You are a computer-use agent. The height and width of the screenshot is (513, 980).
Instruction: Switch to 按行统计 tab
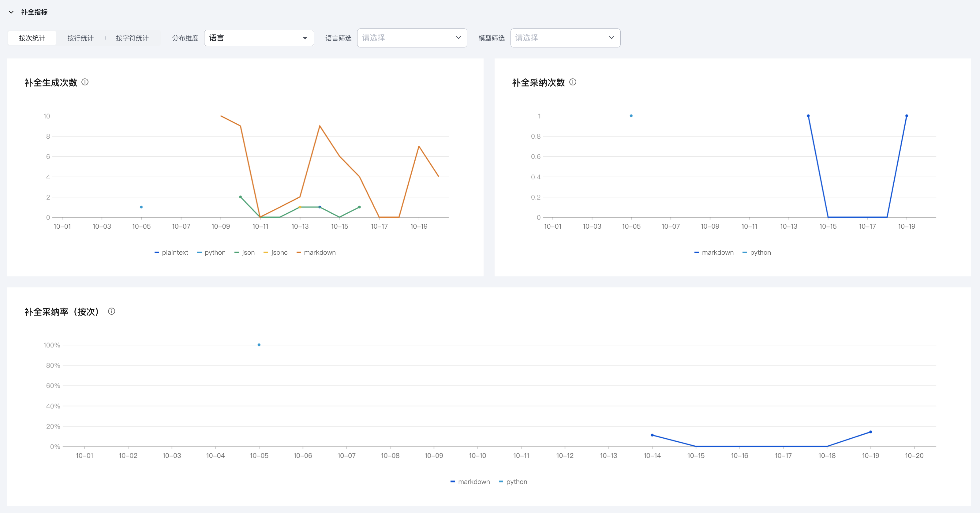coord(80,38)
